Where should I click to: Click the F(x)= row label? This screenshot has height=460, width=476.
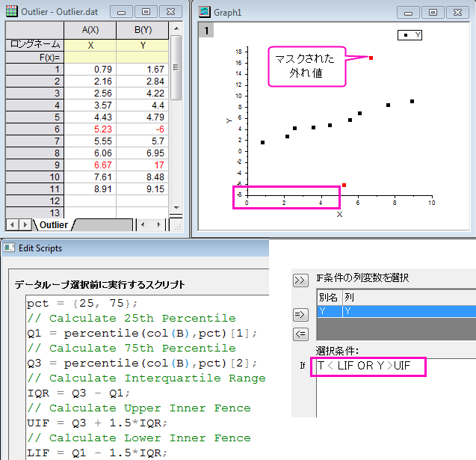34,58
